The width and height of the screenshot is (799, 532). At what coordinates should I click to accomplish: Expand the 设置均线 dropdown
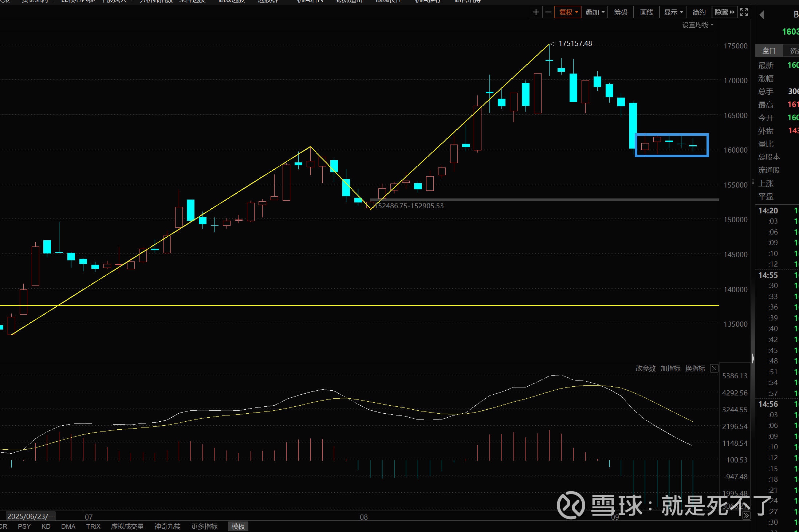tap(697, 25)
